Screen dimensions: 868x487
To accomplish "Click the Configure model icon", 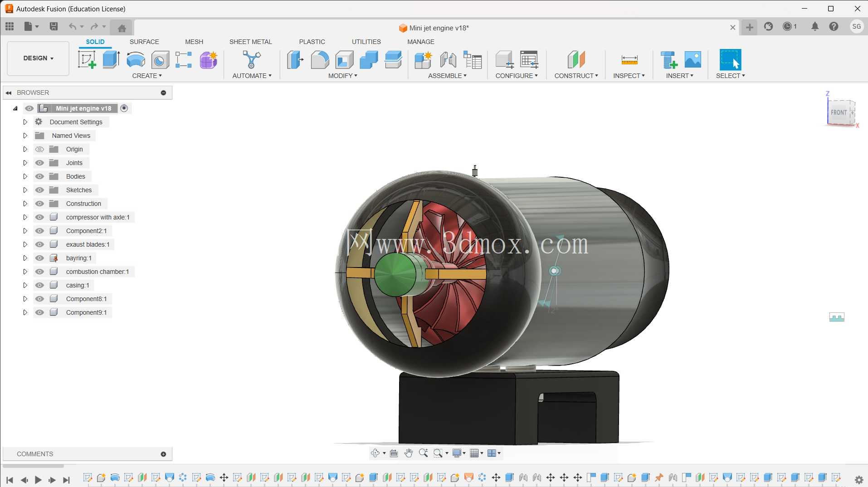I will pyautogui.click(x=504, y=59).
